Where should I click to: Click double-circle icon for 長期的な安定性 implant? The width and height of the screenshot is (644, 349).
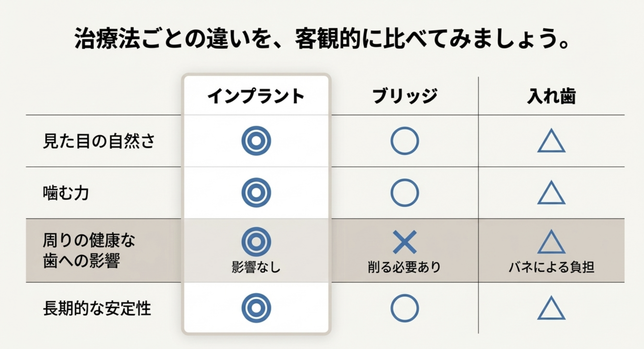[256, 308]
